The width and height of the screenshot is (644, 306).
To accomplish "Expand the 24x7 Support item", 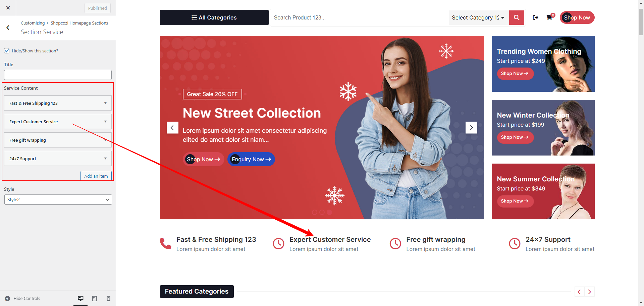I will tap(58, 159).
